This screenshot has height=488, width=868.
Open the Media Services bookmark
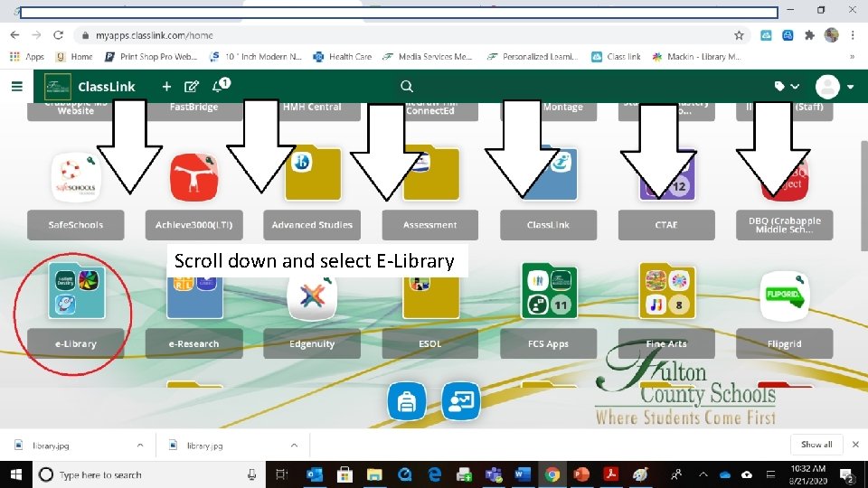(x=428, y=56)
